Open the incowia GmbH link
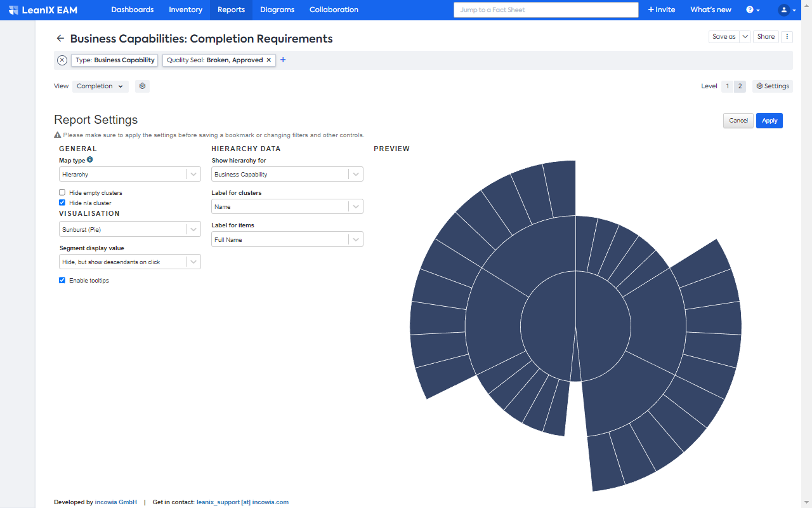Image resolution: width=812 pixels, height=508 pixels. pyautogui.click(x=116, y=502)
